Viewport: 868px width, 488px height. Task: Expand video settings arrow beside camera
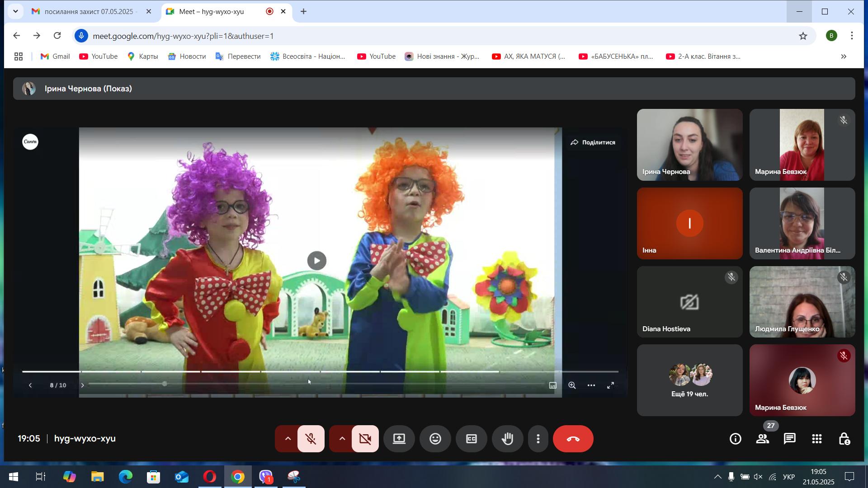(342, 439)
